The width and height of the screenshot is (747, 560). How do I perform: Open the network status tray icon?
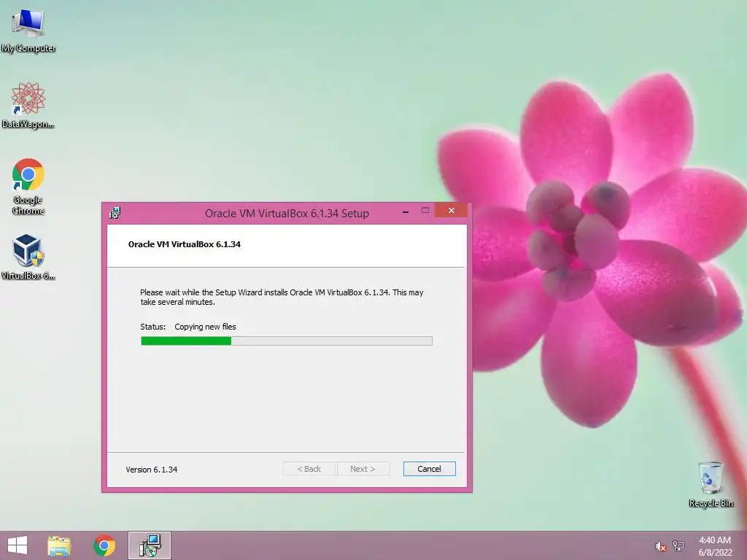click(678, 546)
